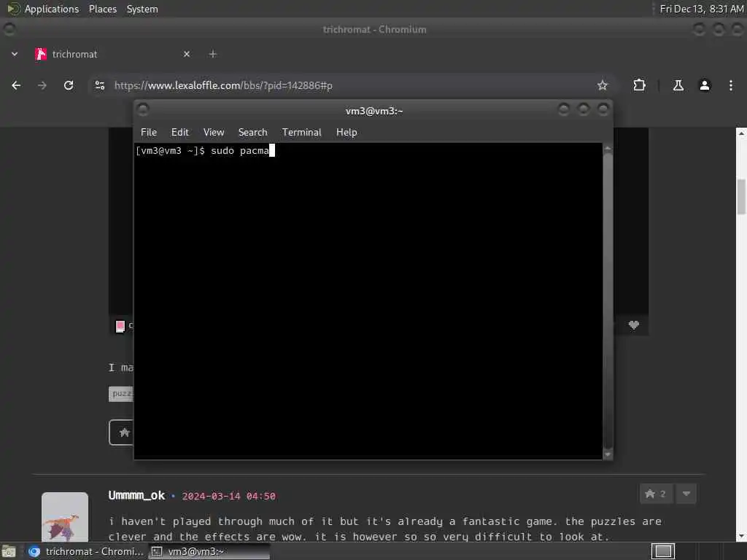Screen dimensions: 747x560
Task: Open Chromium three-dot menu
Action: (x=731, y=85)
